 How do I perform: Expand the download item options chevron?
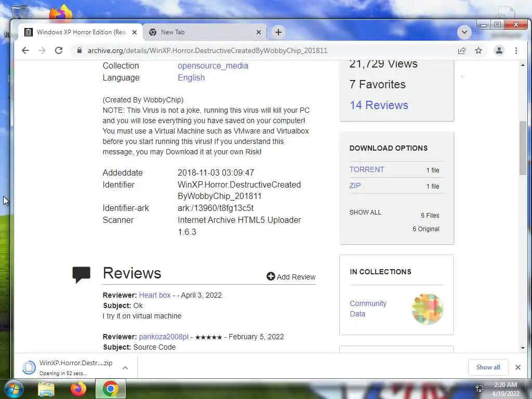[125, 368]
